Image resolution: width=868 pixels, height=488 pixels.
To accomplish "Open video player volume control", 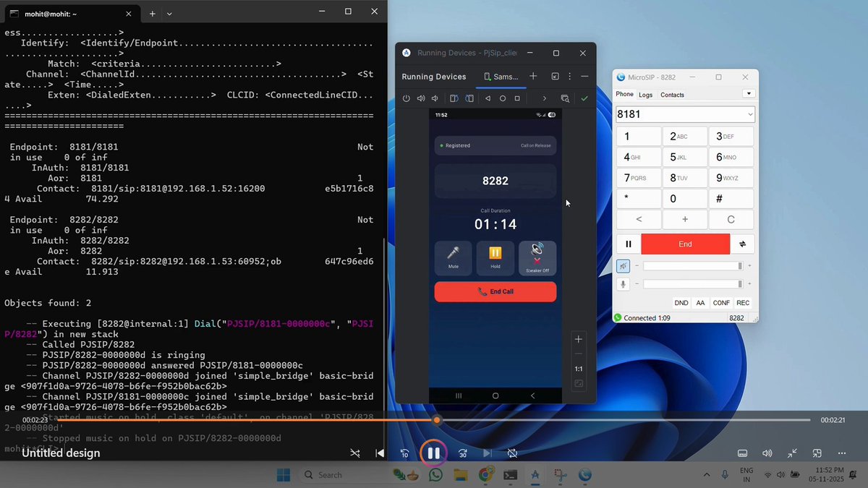I will (767, 453).
